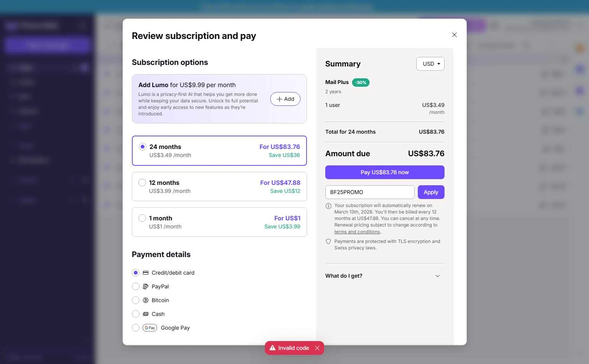This screenshot has width=589, height=364.
Task: Add Lumo to the subscription
Action: click(285, 99)
